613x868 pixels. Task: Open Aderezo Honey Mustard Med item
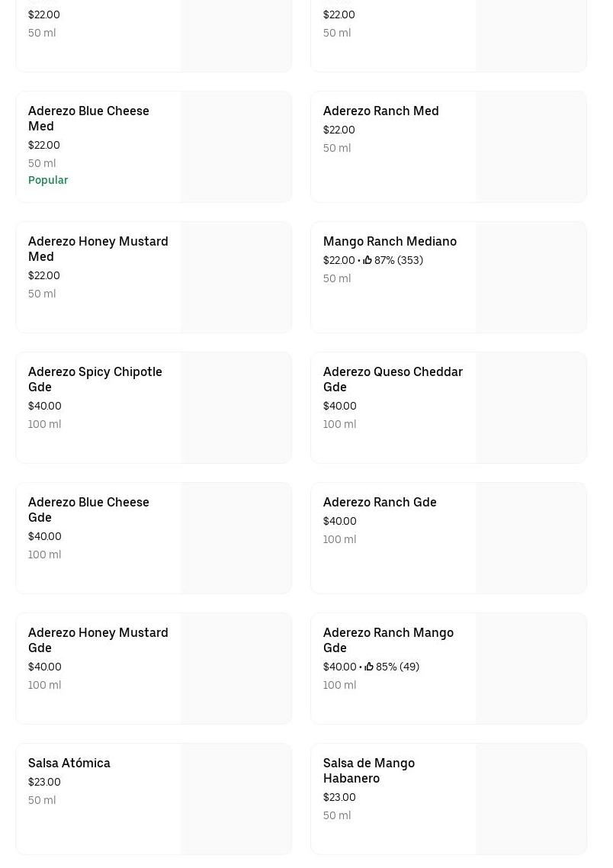98,249
